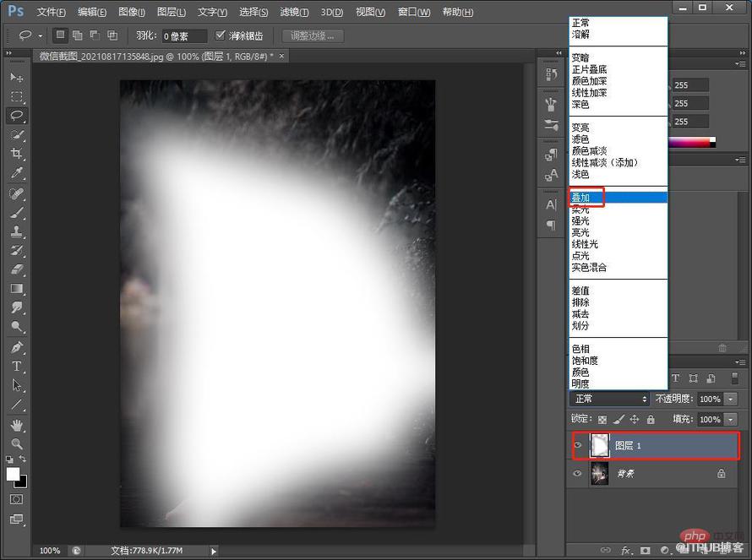Open the 正常 blend mode dropdown
752x560 pixels.
click(x=609, y=399)
